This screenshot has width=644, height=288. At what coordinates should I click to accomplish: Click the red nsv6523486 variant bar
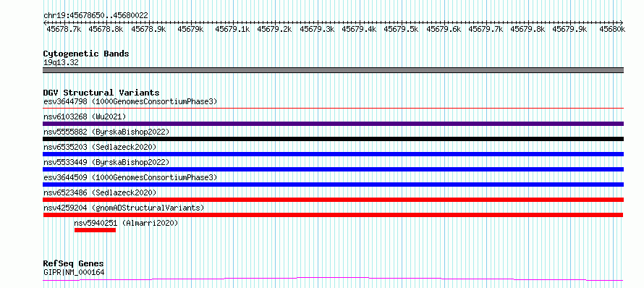pyautogui.click(x=333, y=200)
